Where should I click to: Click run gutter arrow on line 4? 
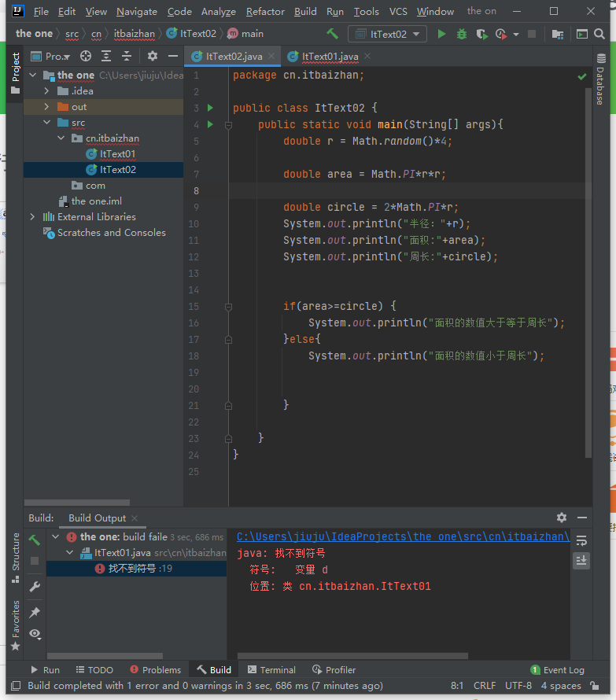(x=210, y=124)
